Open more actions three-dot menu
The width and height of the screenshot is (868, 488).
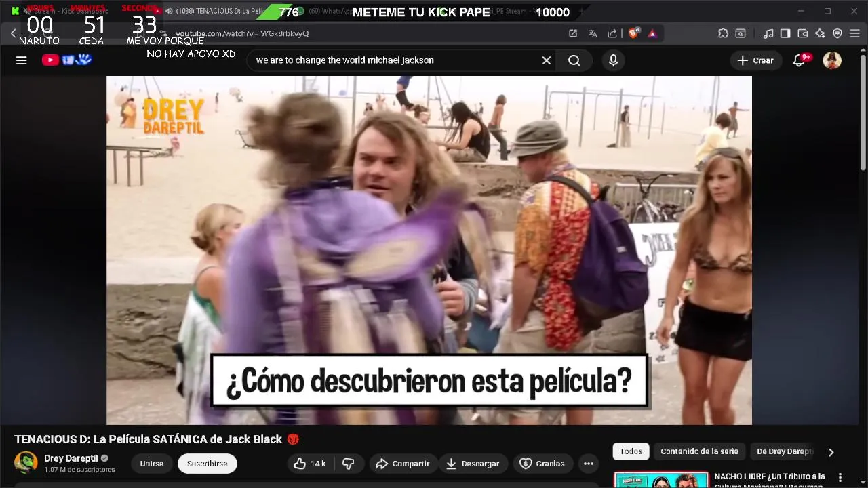589,464
